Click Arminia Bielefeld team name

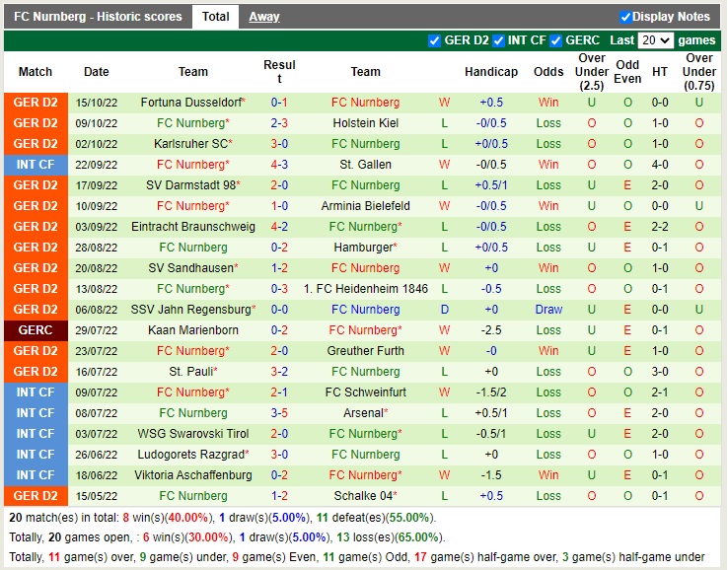pos(365,206)
